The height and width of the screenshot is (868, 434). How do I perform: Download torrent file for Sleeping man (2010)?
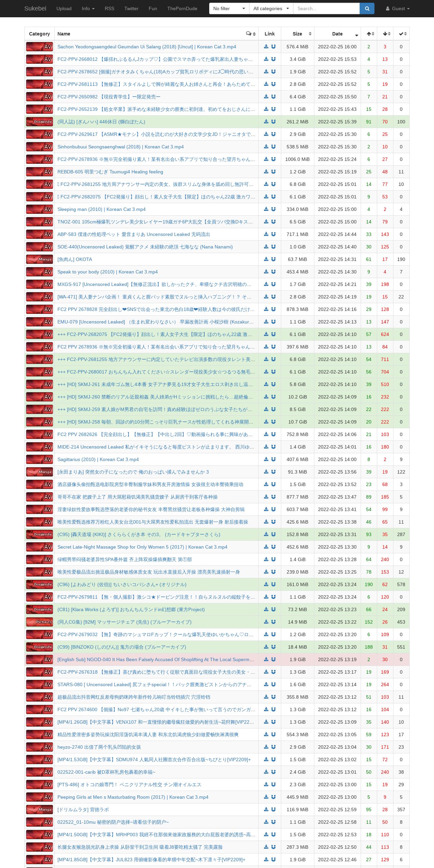pyautogui.click(x=266, y=209)
